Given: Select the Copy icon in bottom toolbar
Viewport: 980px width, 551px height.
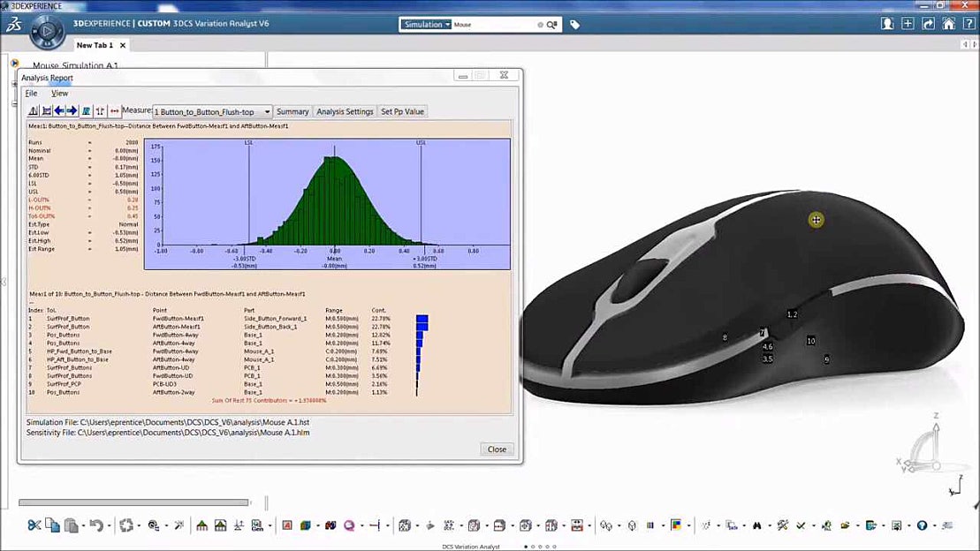Looking at the screenshot, I should [50, 525].
